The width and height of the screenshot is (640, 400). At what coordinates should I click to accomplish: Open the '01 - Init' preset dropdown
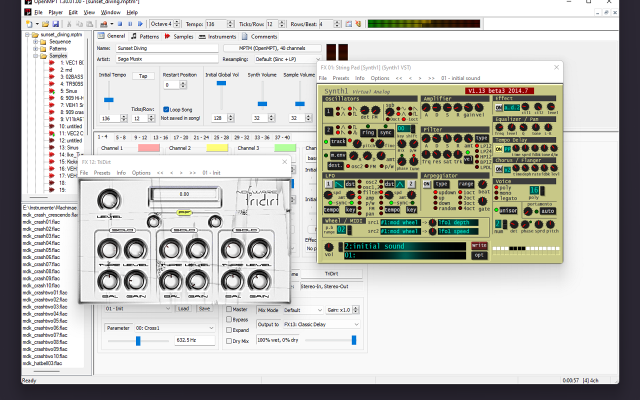click(138, 309)
